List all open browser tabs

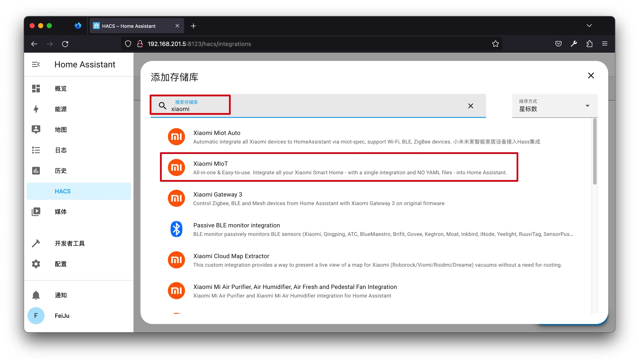coord(589,26)
